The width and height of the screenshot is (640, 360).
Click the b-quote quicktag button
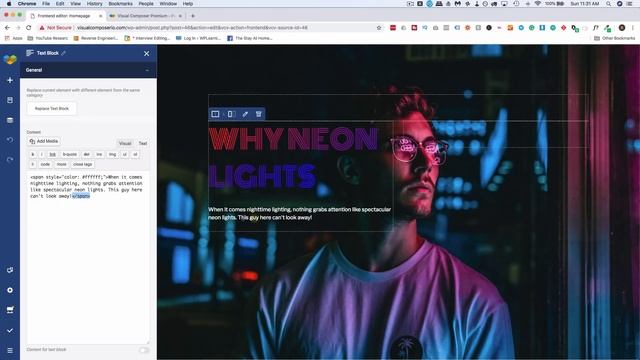[70, 154]
